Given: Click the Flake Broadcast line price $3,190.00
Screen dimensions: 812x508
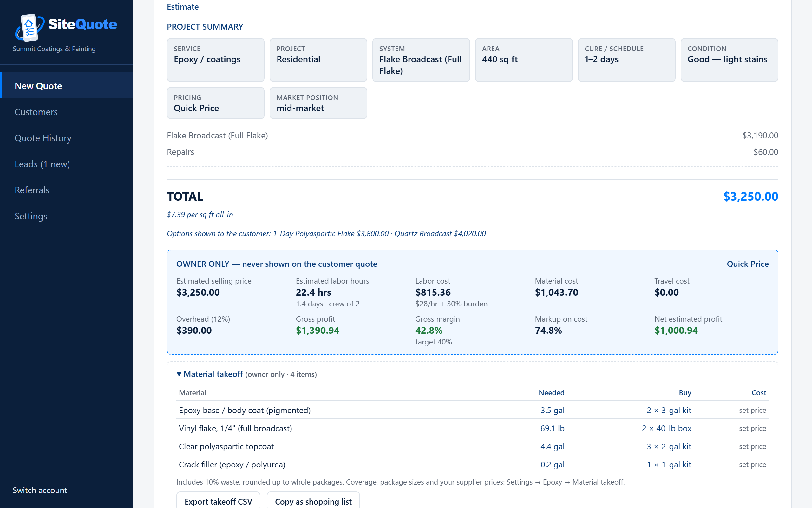Looking at the screenshot, I should pos(760,135).
